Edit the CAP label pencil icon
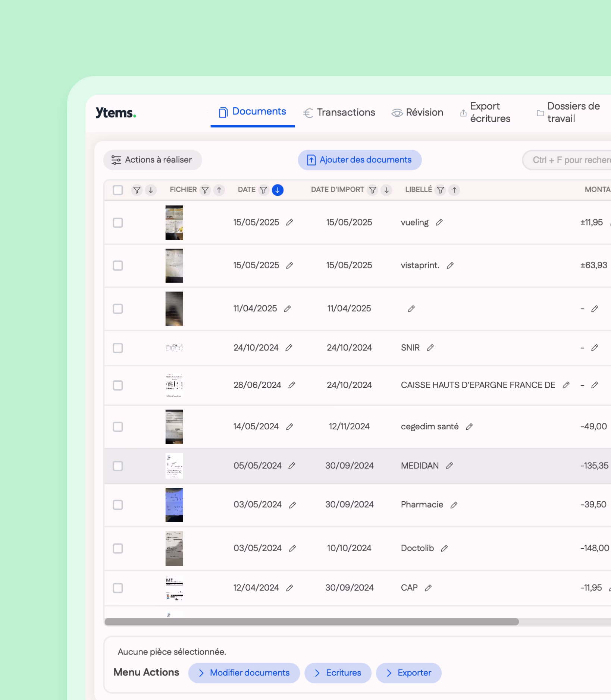This screenshot has width=611, height=700. point(428,588)
